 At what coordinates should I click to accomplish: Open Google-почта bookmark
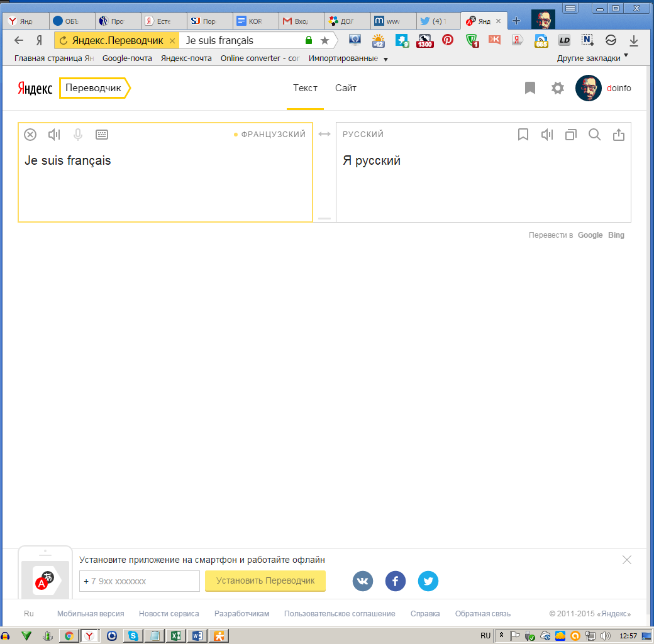tap(127, 58)
